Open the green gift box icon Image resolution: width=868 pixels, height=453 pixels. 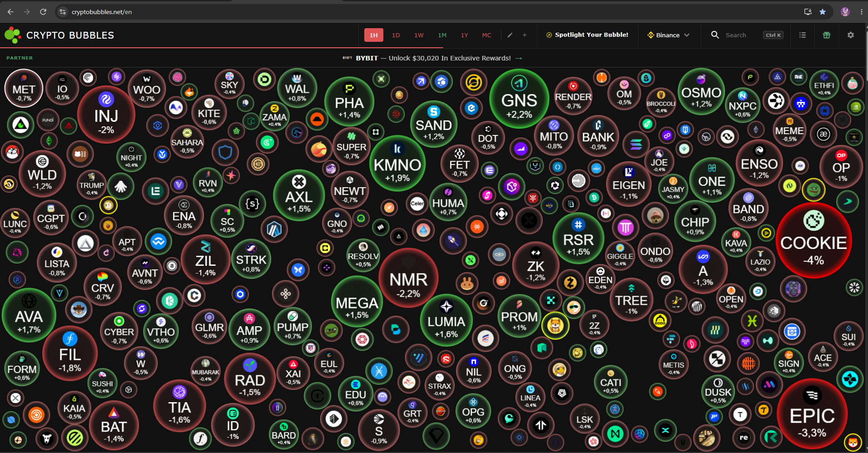coord(827,35)
